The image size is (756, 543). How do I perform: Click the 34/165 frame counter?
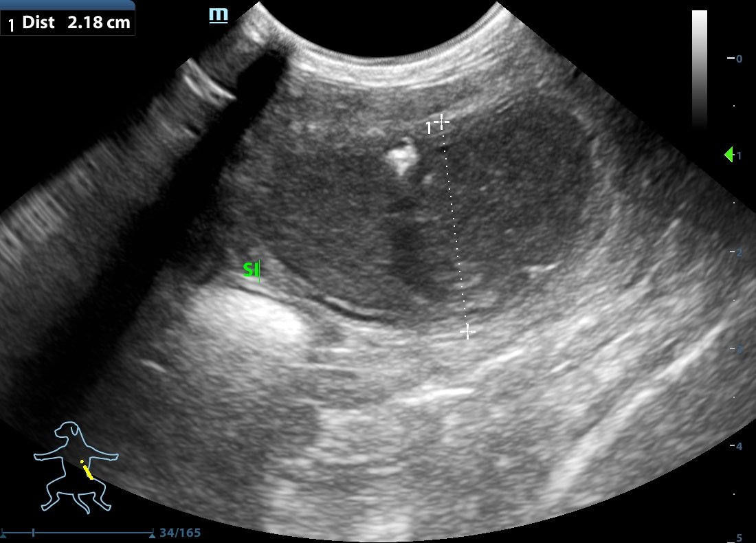pos(180,533)
